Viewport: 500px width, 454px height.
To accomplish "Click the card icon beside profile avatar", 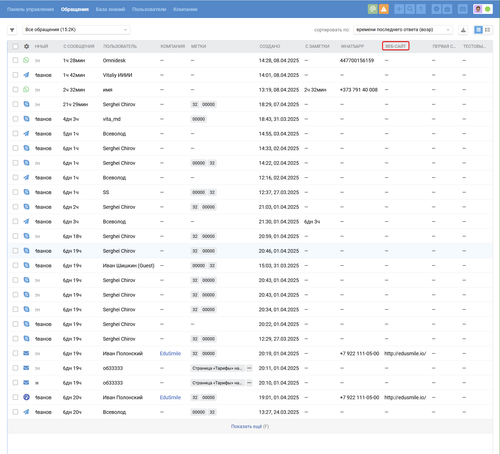I will point(463,9).
